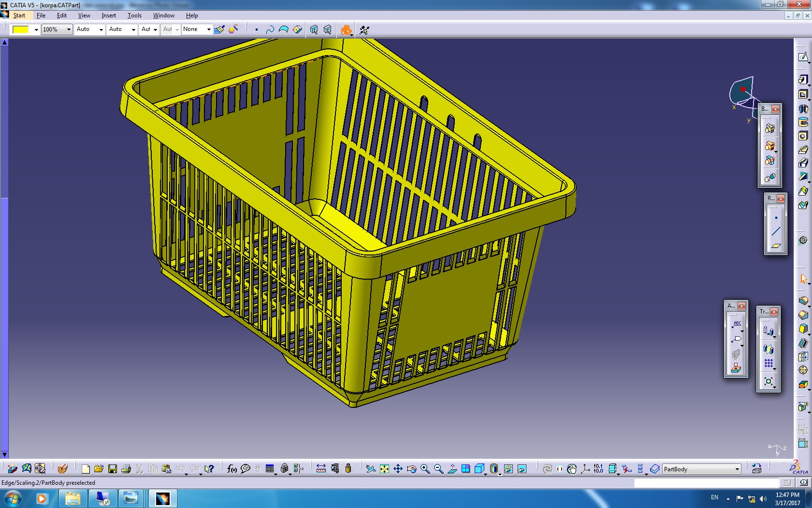
Task: Activate the Pan view tool
Action: [398, 469]
